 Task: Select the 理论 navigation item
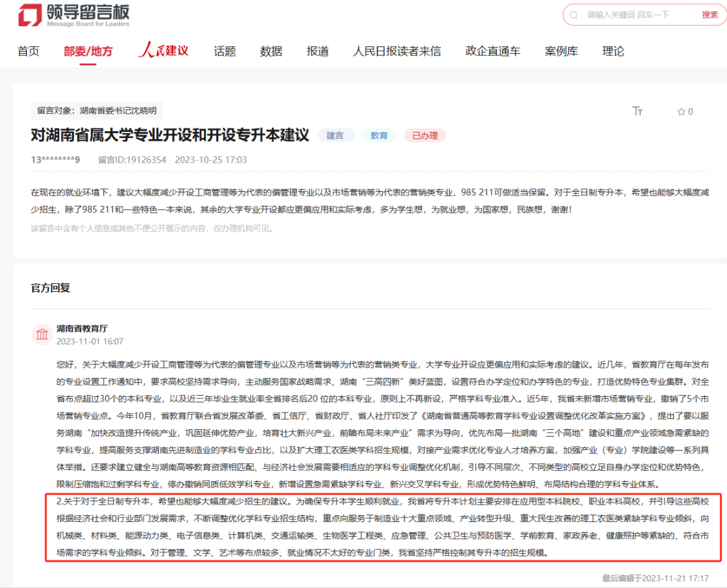click(613, 50)
